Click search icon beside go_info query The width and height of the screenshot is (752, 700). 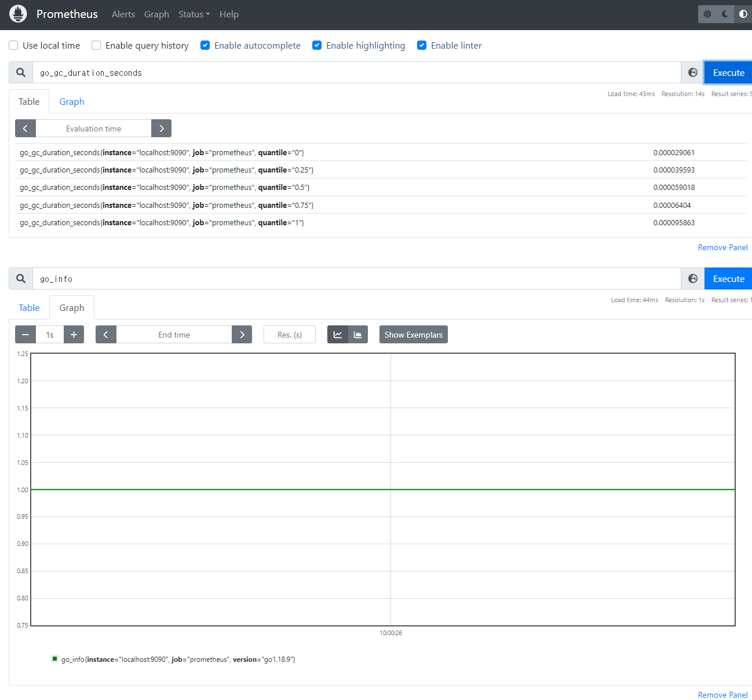(x=21, y=278)
